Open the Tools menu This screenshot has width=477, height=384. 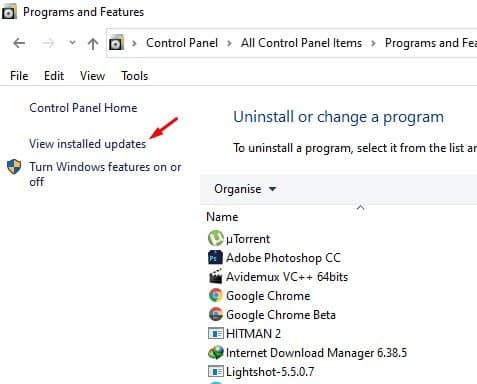pyautogui.click(x=134, y=76)
